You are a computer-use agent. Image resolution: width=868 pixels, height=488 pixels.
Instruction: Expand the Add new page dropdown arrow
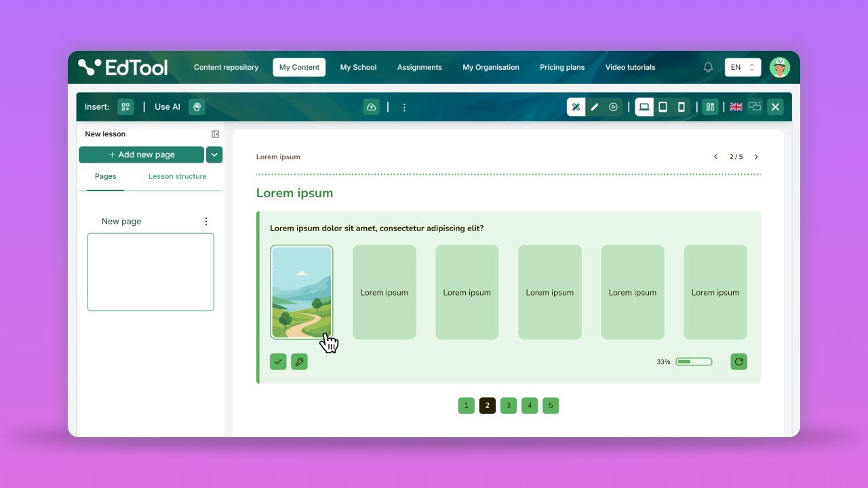point(214,155)
